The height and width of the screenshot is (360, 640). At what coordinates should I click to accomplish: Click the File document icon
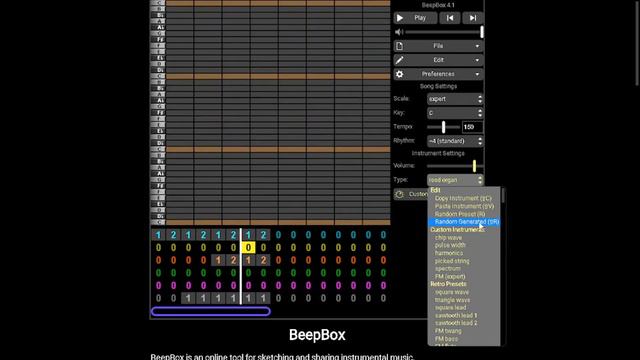coord(400,46)
